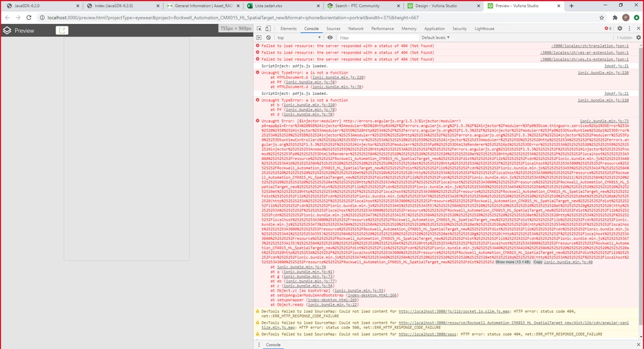Open the Application tab
Image resolution: width=644 pixels, height=349 pixels.
[x=434, y=28]
